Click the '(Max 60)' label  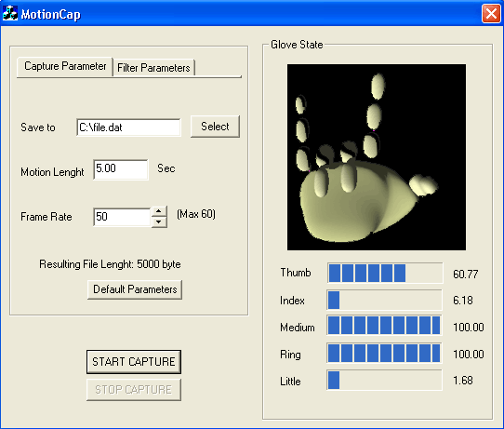point(196,214)
